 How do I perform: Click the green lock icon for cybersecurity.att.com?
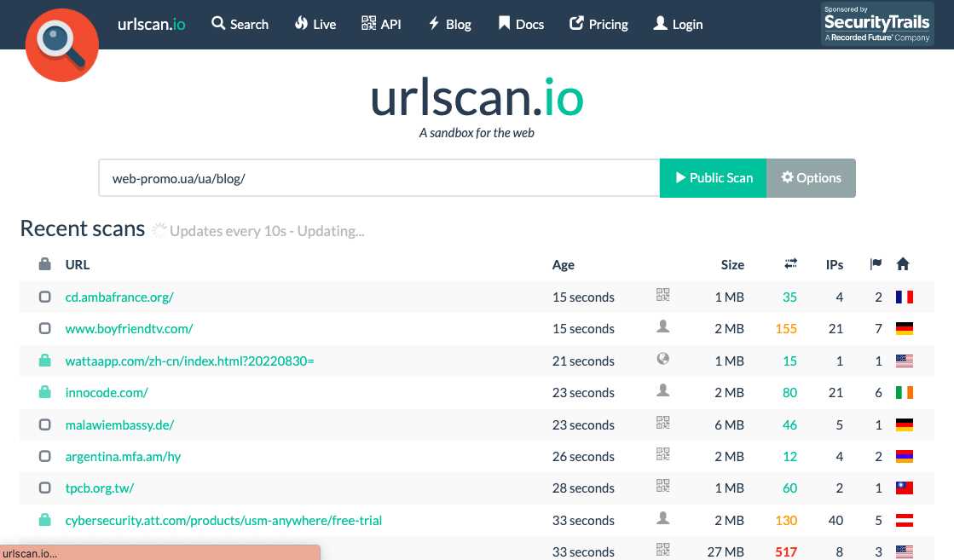[45, 519]
